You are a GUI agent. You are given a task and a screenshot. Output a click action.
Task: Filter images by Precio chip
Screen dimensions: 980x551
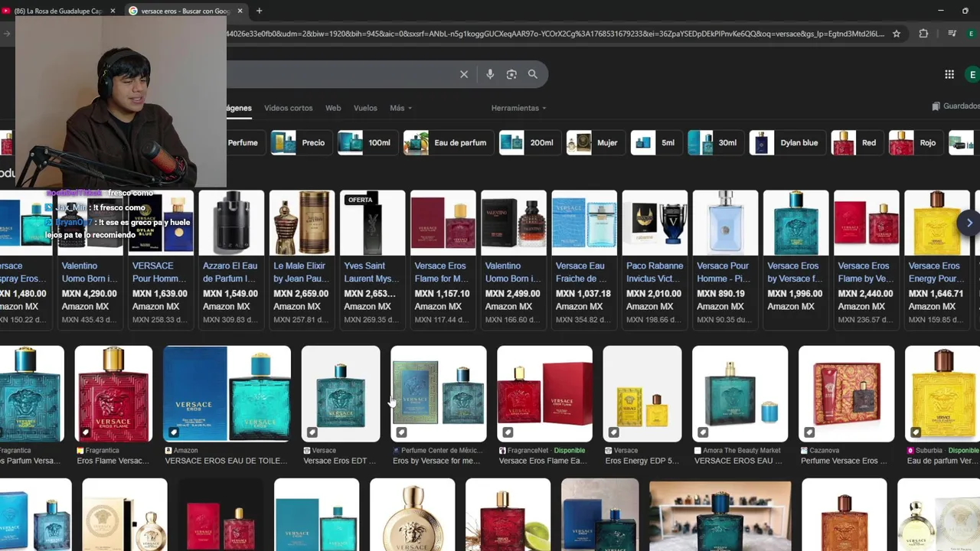click(x=301, y=142)
